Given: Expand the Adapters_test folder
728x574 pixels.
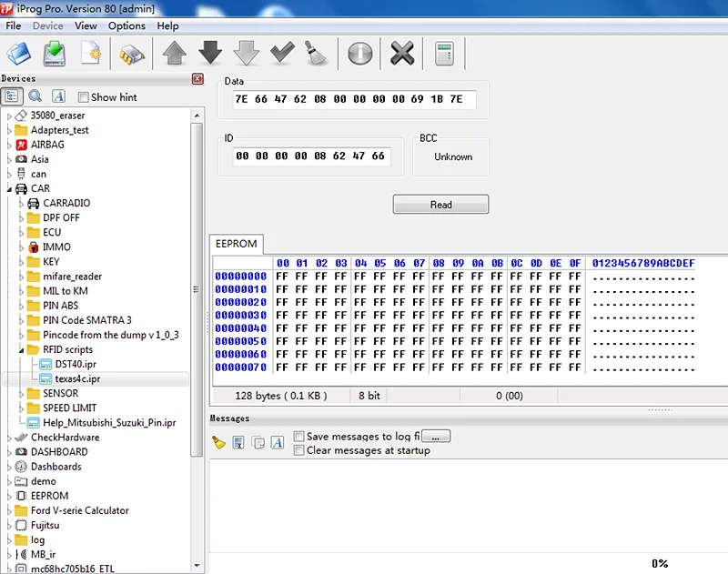Looking at the screenshot, I should pos(9,130).
